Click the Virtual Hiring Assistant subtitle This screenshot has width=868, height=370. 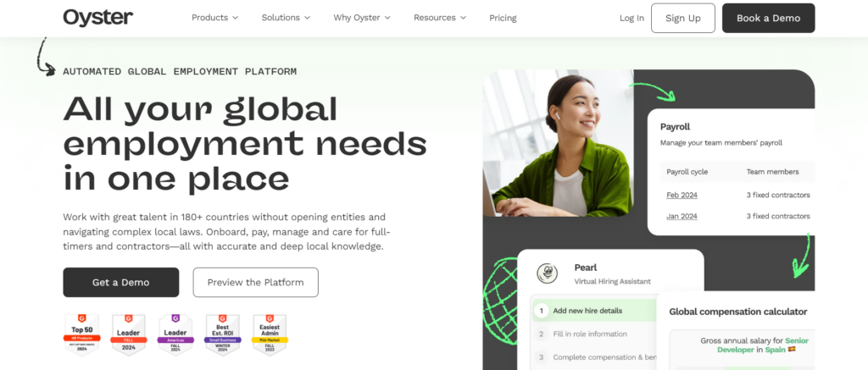coord(612,281)
